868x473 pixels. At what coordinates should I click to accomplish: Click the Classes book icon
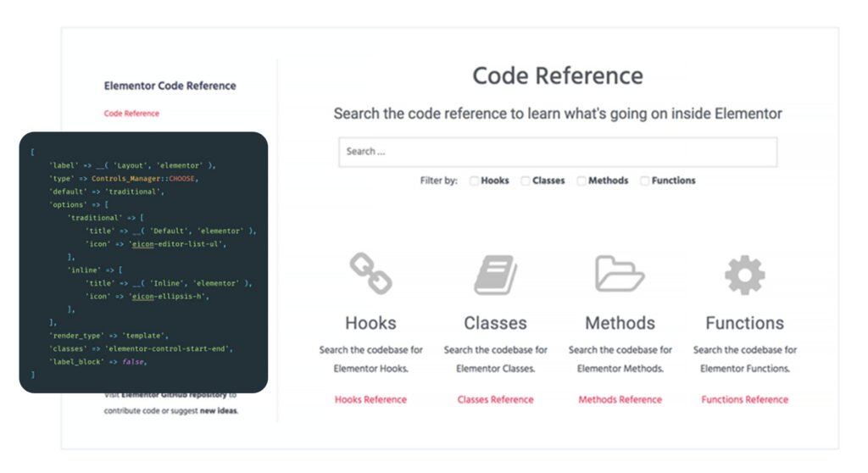(x=495, y=275)
